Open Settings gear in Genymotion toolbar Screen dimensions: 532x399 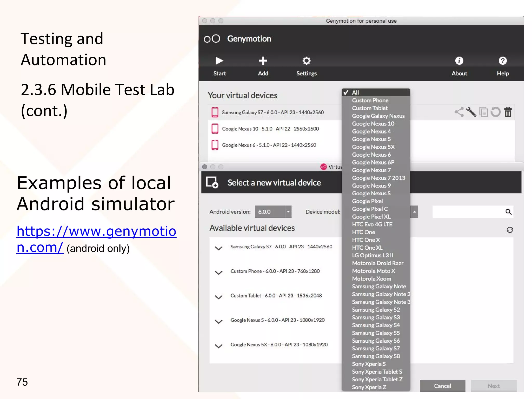coord(307,61)
